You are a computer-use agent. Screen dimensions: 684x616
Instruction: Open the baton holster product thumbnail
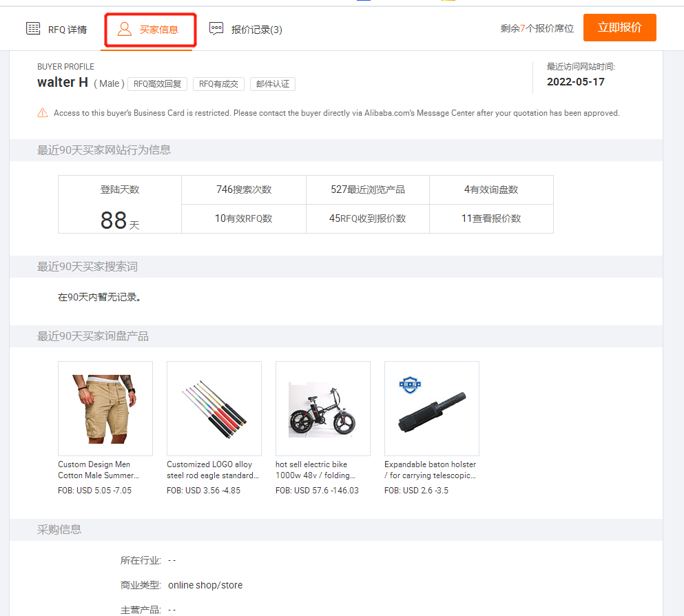pyautogui.click(x=432, y=409)
